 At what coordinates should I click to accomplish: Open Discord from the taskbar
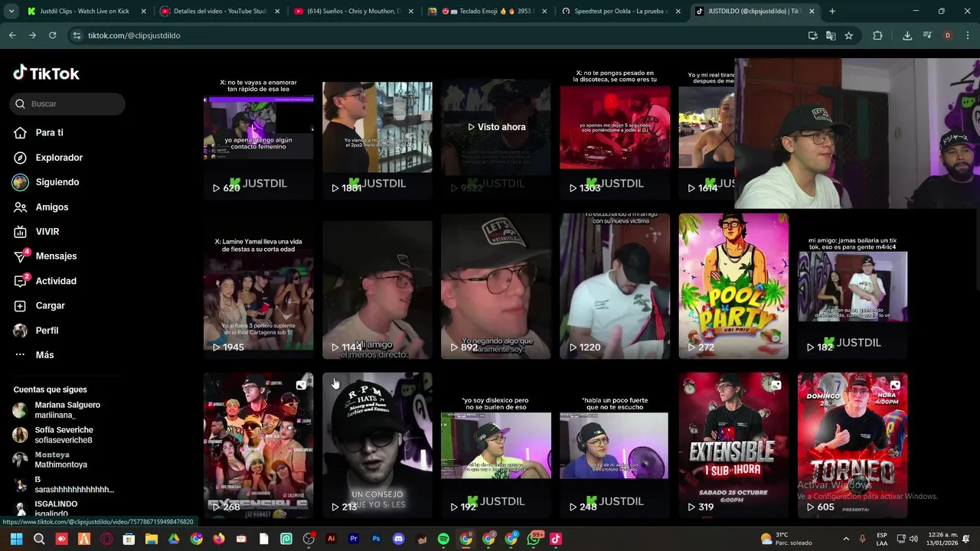pyautogui.click(x=398, y=539)
